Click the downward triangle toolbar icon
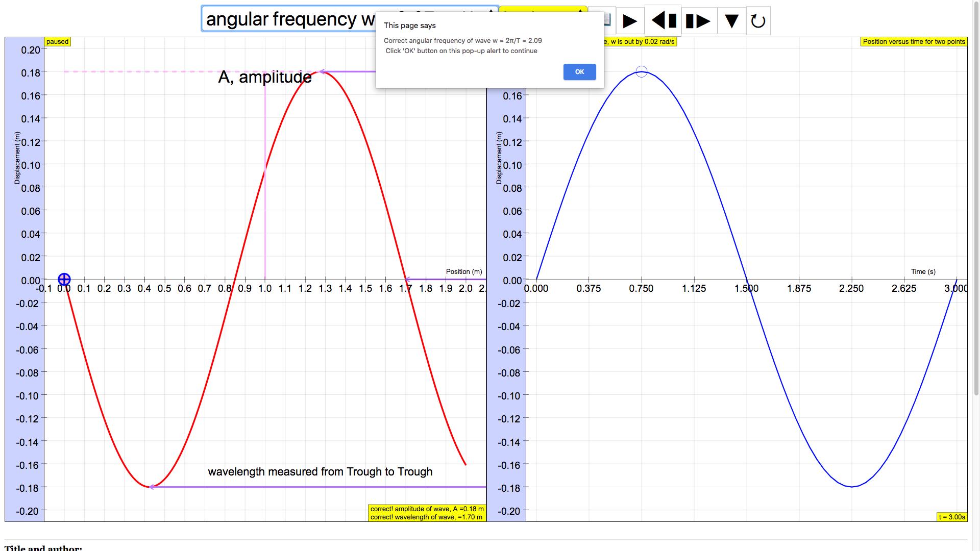This screenshot has height=551, width=980. click(731, 21)
